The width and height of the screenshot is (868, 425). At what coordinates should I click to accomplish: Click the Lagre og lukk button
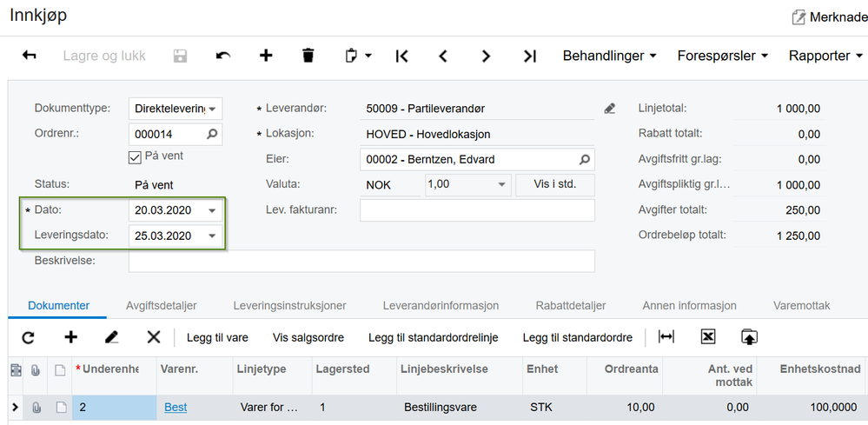[104, 56]
